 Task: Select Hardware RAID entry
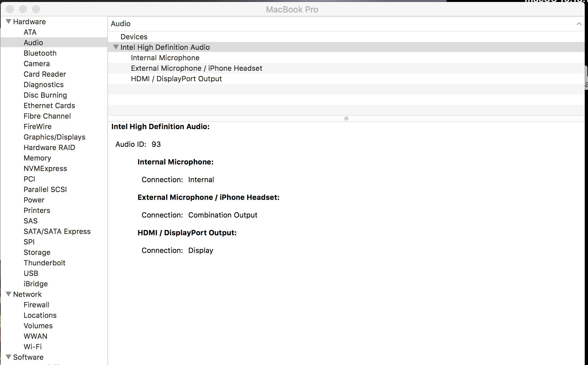49,147
